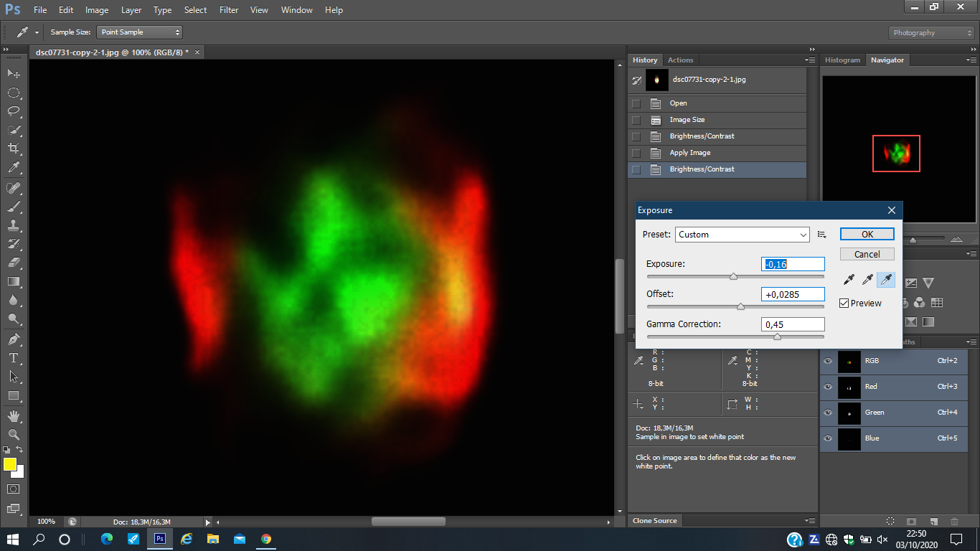980x551 pixels.
Task: Uncheck the Preview checkbox
Action: (844, 303)
